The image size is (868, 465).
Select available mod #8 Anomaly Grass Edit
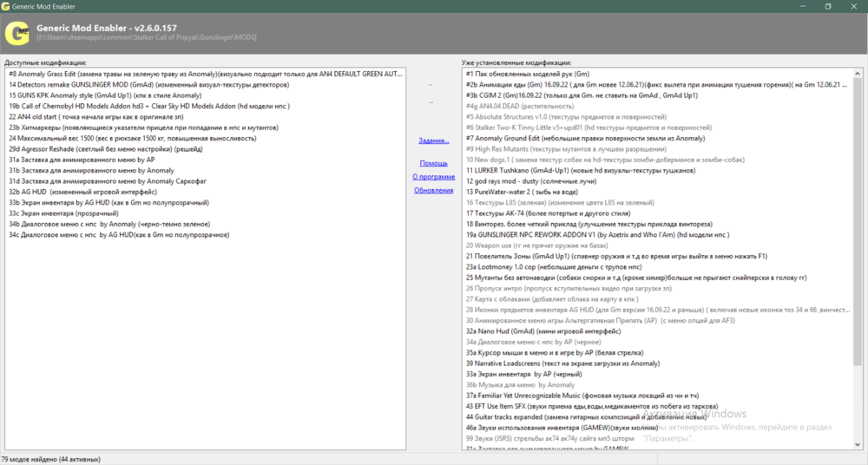[130, 74]
